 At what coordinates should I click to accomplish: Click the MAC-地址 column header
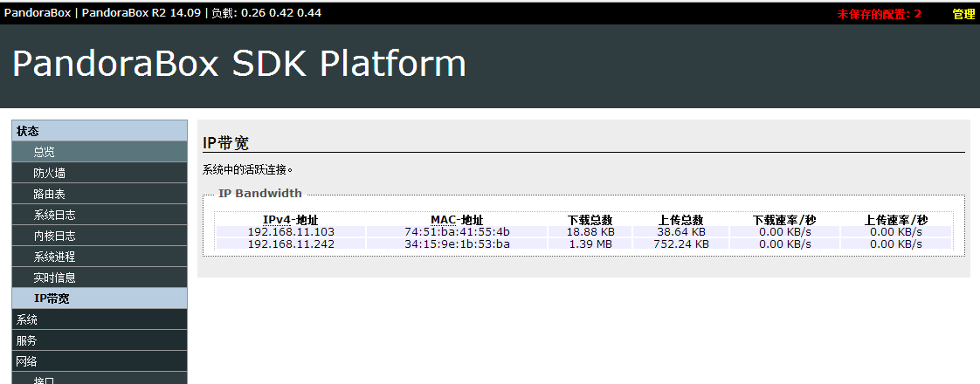[x=457, y=221]
